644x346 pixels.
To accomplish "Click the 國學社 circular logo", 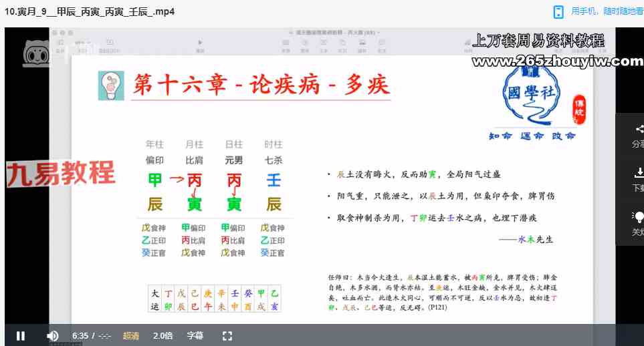I will (532, 98).
